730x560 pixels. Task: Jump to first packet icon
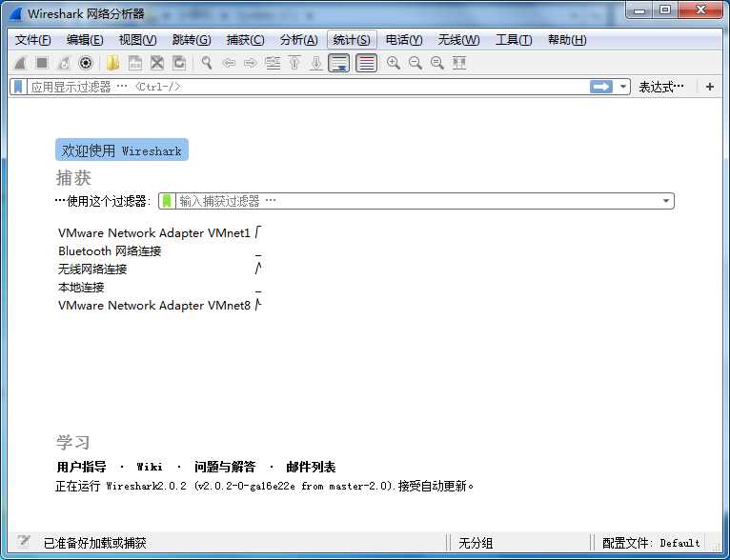click(x=294, y=63)
